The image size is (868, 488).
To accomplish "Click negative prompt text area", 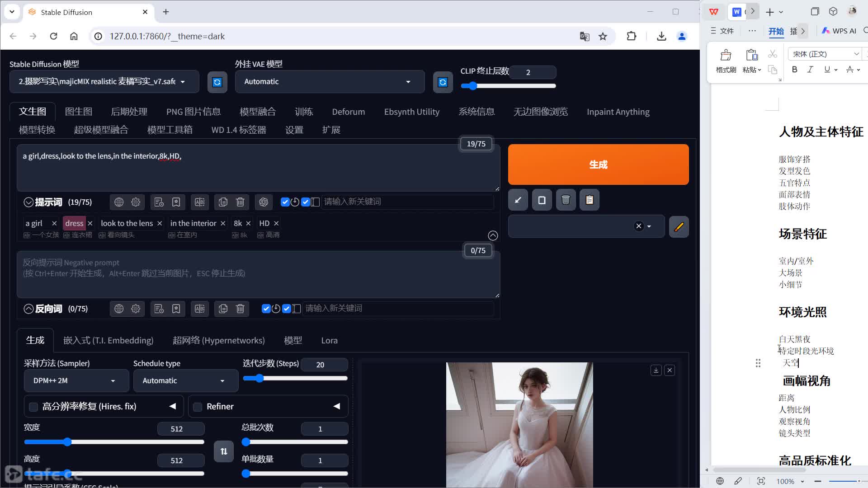I will tap(258, 274).
